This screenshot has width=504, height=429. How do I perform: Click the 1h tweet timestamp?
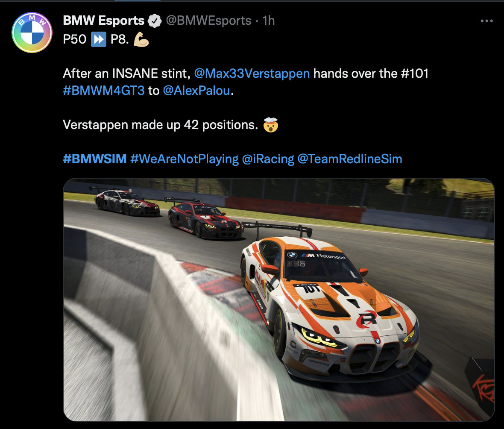coord(268,21)
